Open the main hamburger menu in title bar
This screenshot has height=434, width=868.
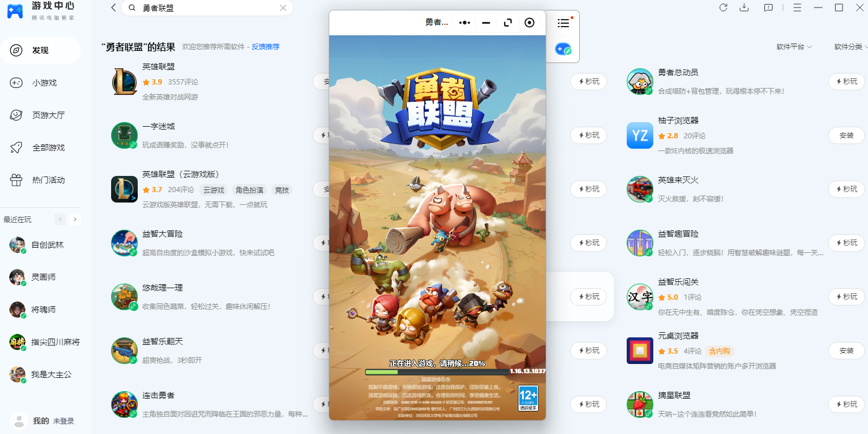click(797, 8)
